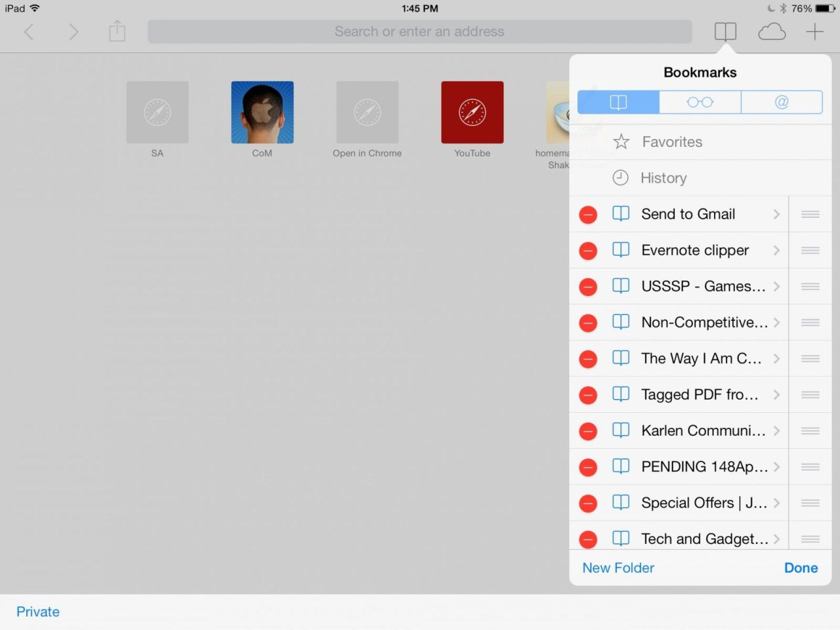Image resolution: width=840 pixels, height=630 pixels.
Task: Switch to the Reading List tab
Action: click(700, 102)
